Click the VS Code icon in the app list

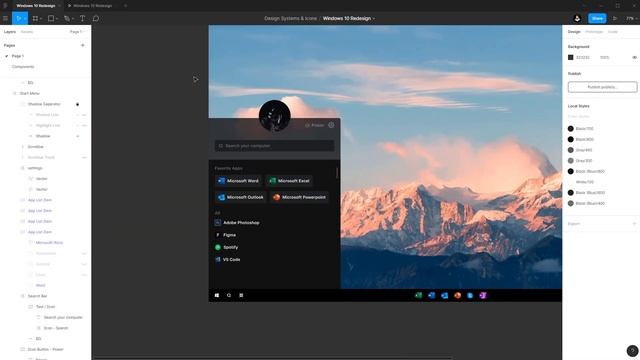pos(218,259)
